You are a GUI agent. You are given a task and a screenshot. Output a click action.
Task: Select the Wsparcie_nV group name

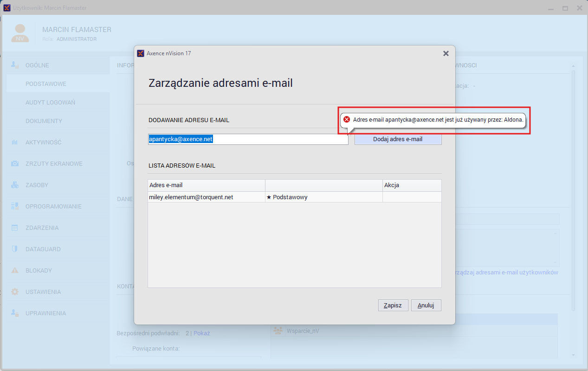click(303, 331)
